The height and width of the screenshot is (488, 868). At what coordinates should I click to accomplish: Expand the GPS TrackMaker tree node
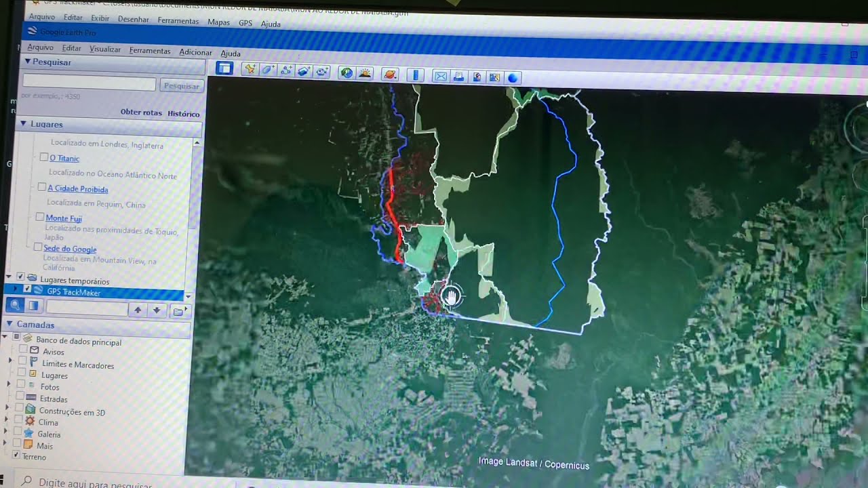15,289
